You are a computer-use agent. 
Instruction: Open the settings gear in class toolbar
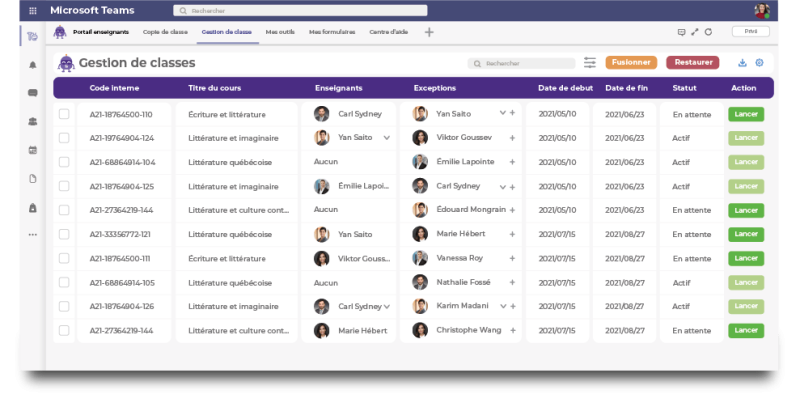click(x=759, y=62)
